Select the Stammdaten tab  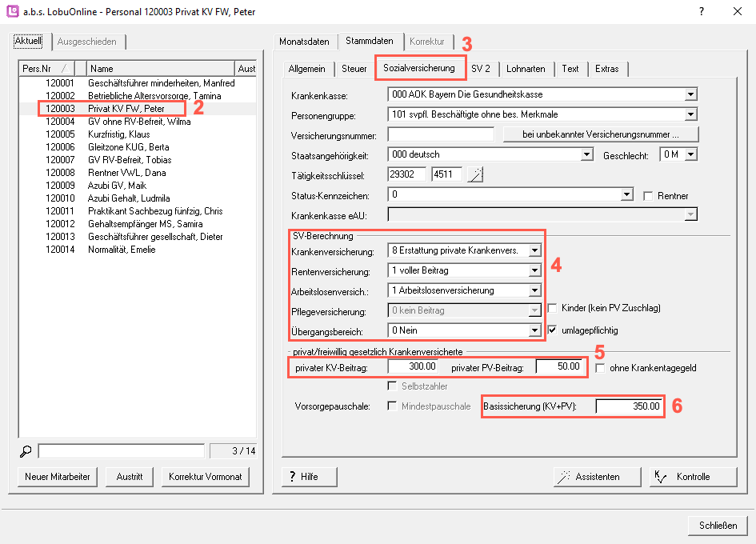(x=370, y=41)
